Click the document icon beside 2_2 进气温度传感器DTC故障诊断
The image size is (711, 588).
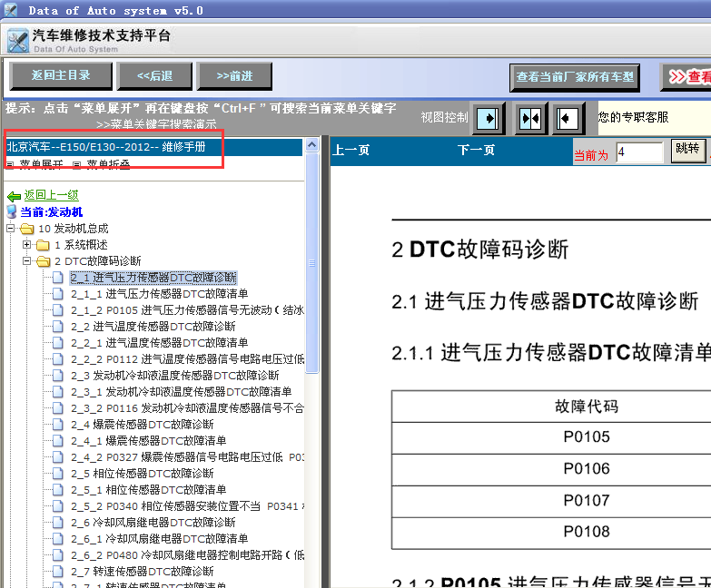click(57, 326)
